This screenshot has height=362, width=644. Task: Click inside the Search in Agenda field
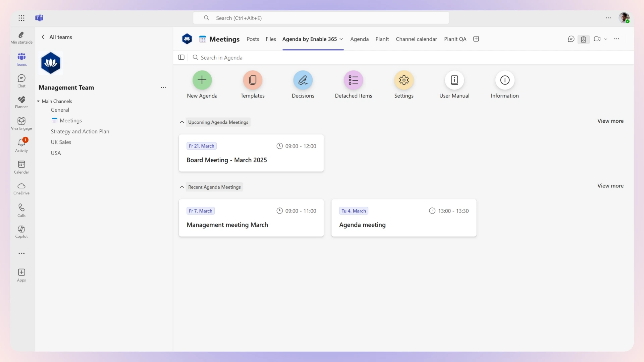(x=235, y=57)
